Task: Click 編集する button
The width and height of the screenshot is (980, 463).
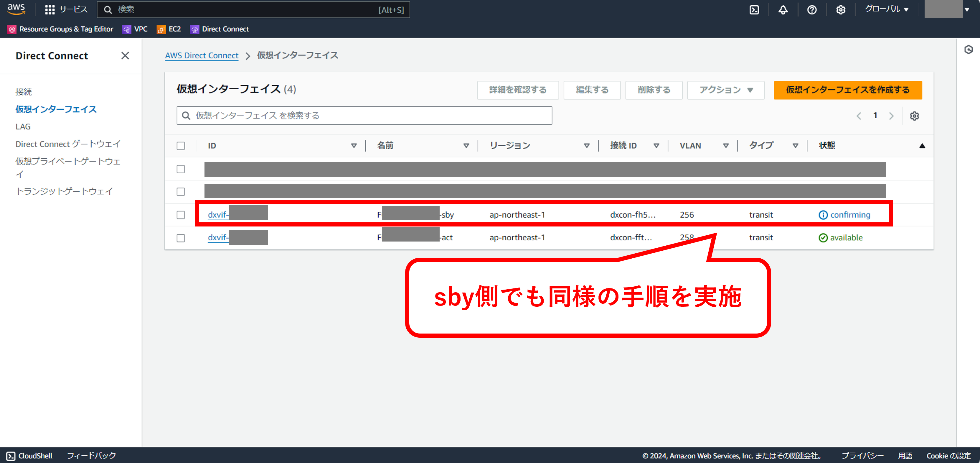Action: coord(592,90)
